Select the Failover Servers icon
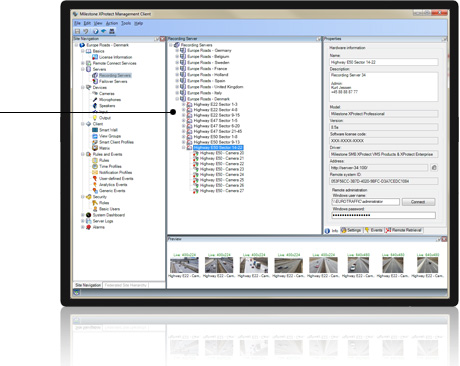 tap(95, 81)
